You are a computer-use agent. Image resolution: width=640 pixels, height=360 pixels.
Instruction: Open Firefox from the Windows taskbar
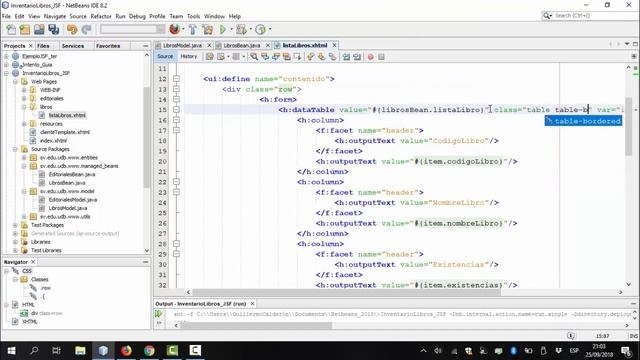126,351
